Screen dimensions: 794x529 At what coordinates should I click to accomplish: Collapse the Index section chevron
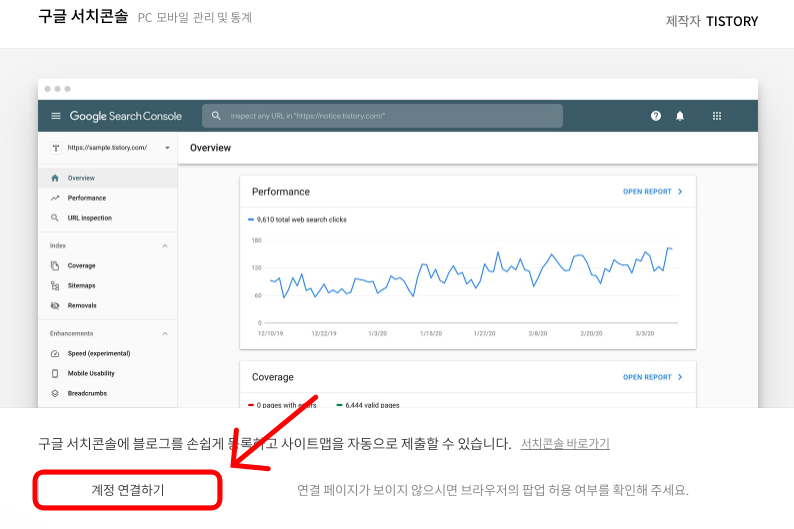pos(165,246)
